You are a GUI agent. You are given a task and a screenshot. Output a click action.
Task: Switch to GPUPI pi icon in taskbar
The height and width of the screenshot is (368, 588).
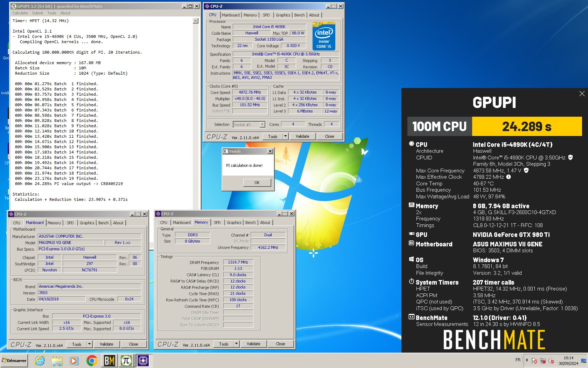click(126, 360)
